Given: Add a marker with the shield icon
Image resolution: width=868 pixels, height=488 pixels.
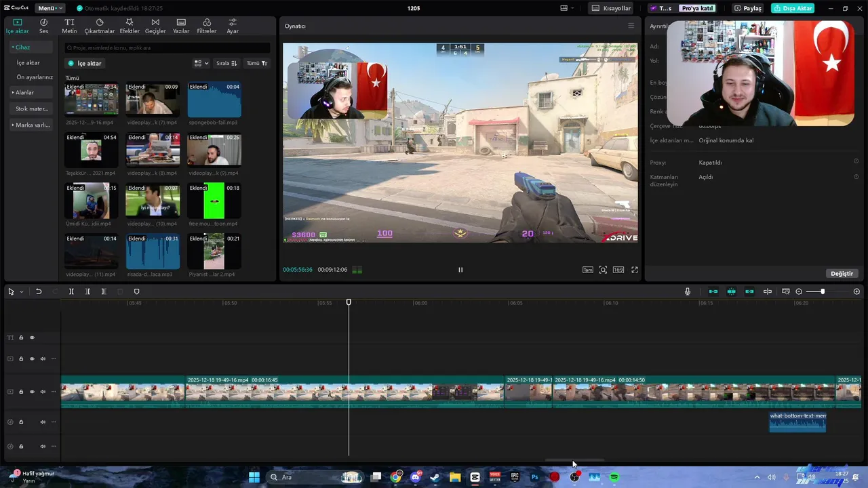Looking at the screenshot, I should click(x=136, y=291).
